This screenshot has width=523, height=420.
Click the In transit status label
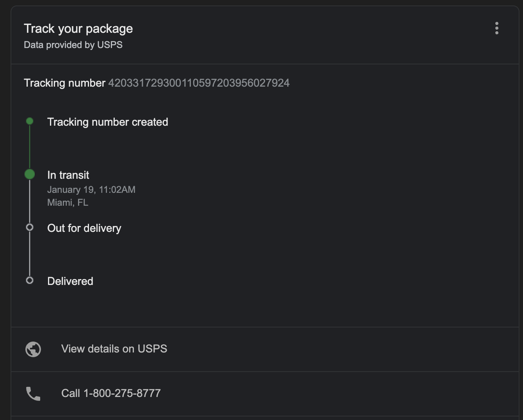point(68,175)
